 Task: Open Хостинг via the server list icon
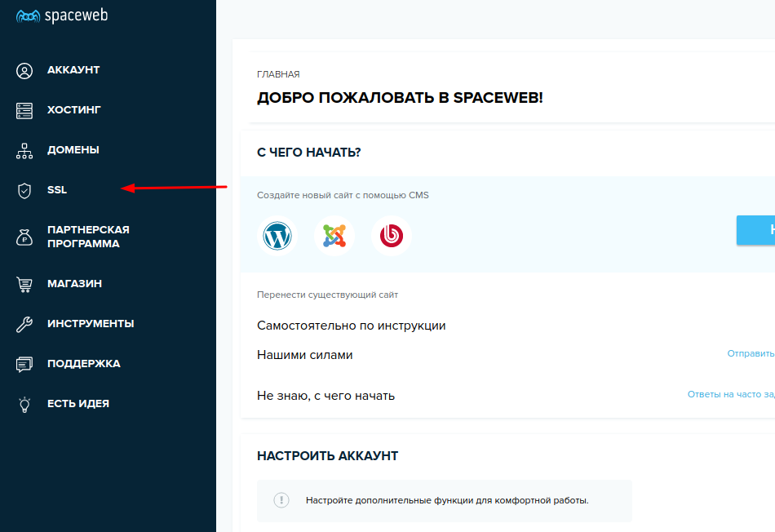[24, 109]
